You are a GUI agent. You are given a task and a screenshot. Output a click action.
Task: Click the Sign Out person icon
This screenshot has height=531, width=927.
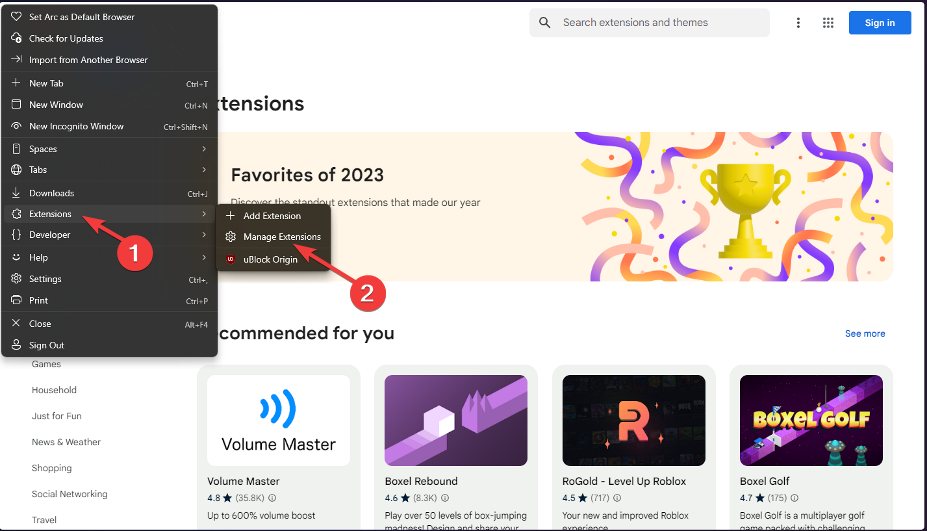pos(17,345)
